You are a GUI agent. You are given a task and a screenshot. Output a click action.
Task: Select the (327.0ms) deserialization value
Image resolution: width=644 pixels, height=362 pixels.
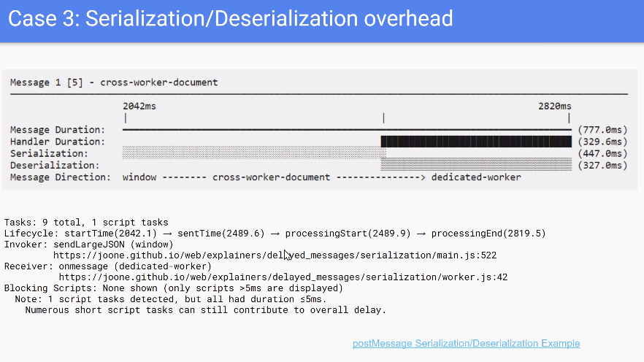click(x=602, y=165)
